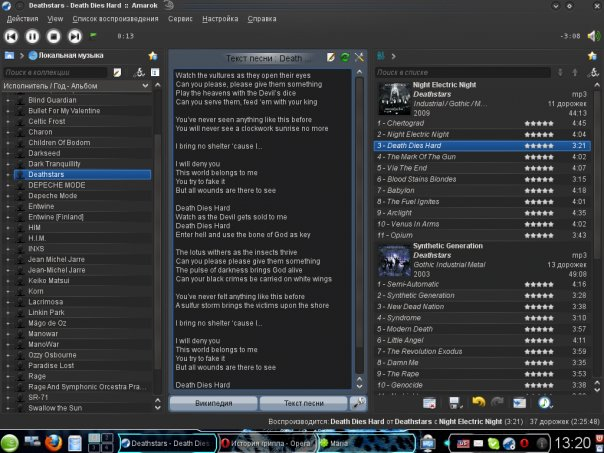Viewport: 604px width, 453px height.
Task: Open lyrics applet settings via tools icon
Action: (x=359, y=57)
